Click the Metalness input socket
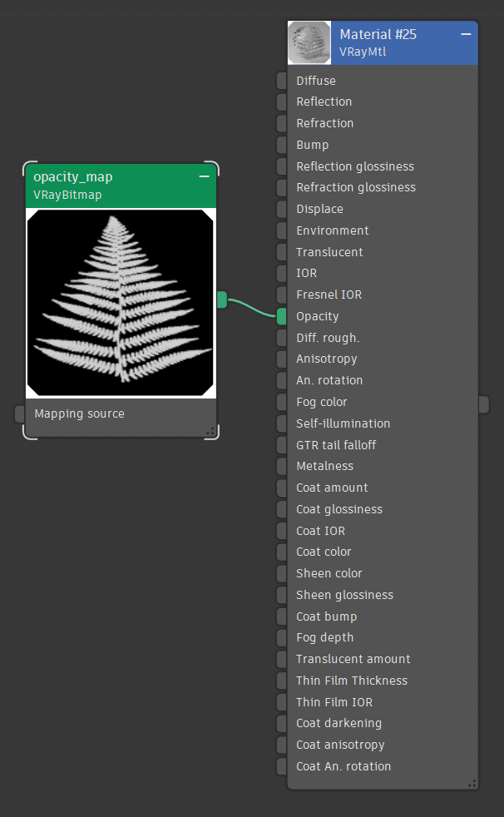Screen dimensions: 504x817 point(281,466)
